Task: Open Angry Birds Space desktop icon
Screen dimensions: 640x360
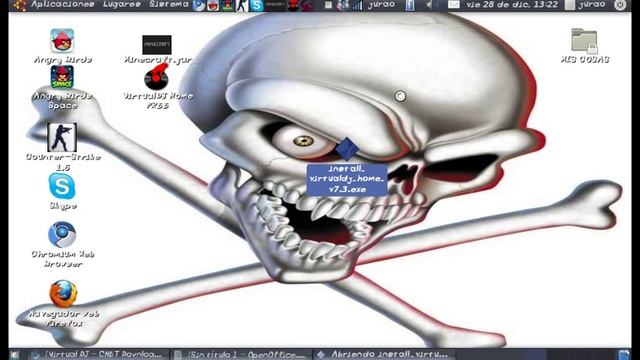Action: [x=62, y=77]
